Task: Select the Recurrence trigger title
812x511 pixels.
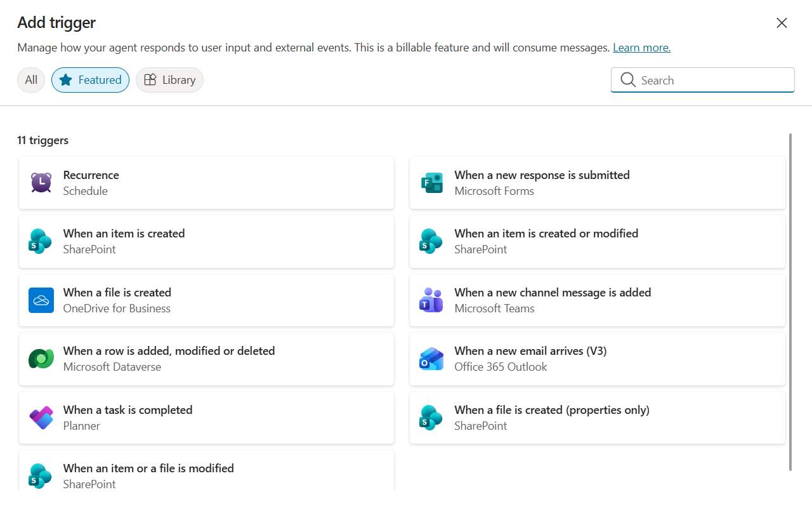Action: pos(91,175)
